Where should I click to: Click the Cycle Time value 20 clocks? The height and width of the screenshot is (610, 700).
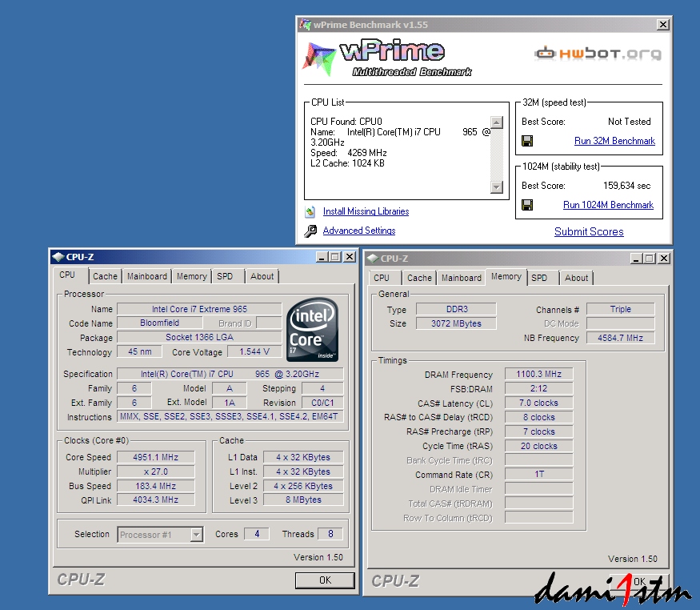pos(539,446)
